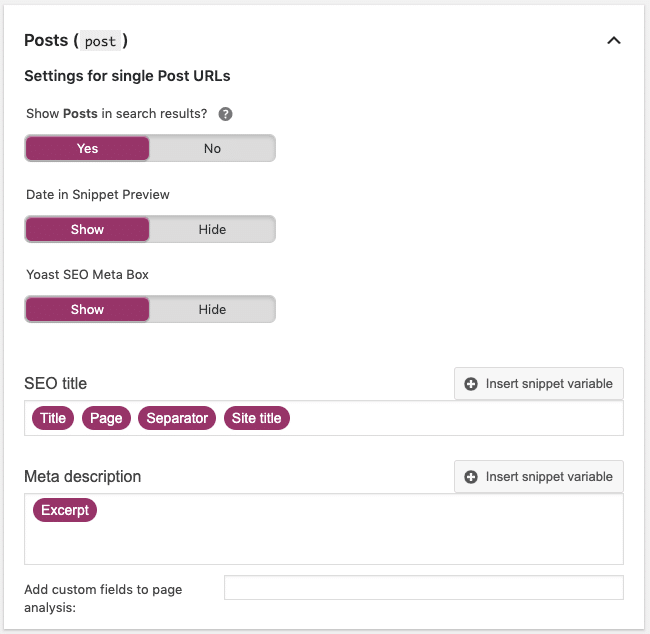The width and height of the screenshot is (650, 634).
Task: Collapse the Posts section chevron
Action: tap(614, 41)
